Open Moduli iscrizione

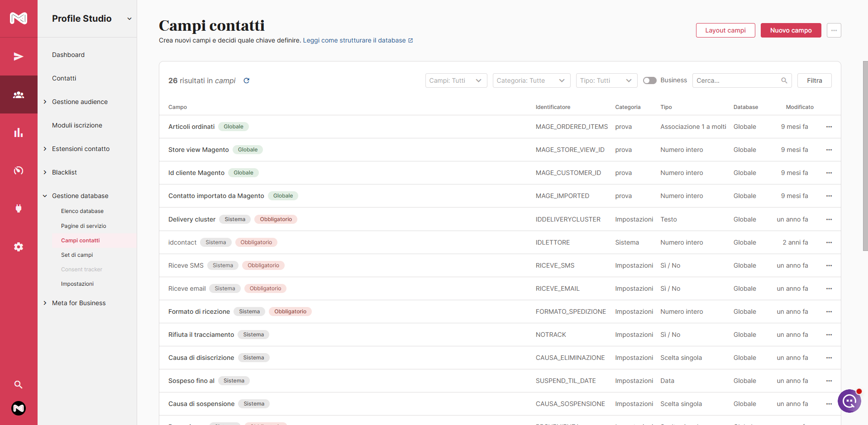(x=77, y=125)
